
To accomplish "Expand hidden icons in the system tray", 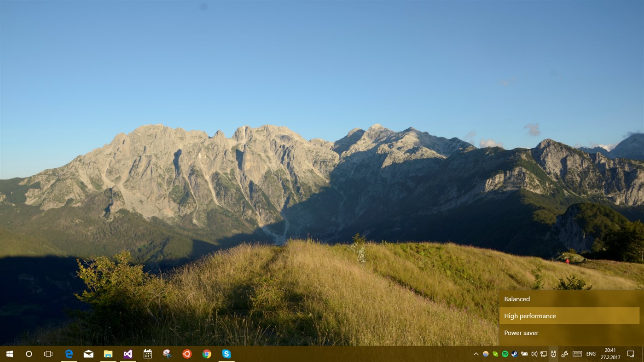I will (x=476, y=354).
